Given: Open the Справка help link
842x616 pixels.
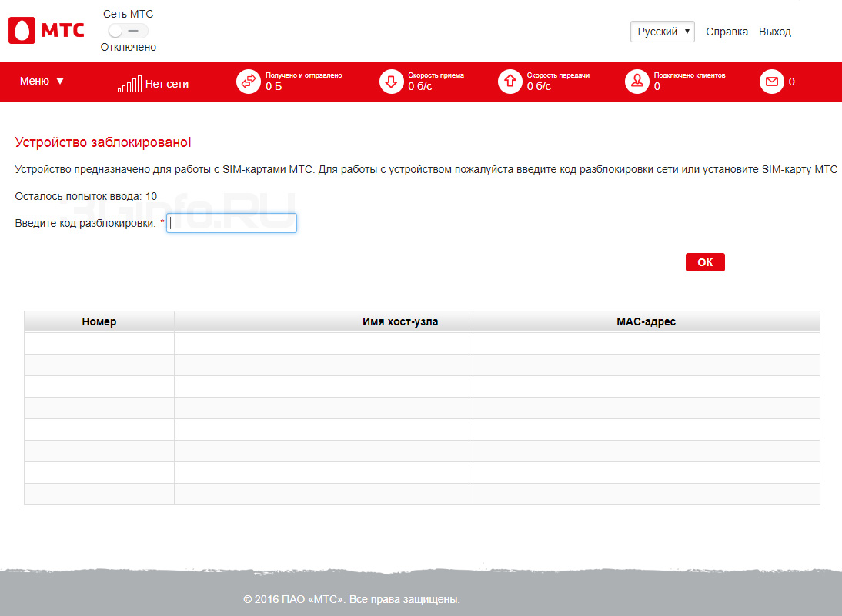Looking at the screenshot, I should point(727,32).
